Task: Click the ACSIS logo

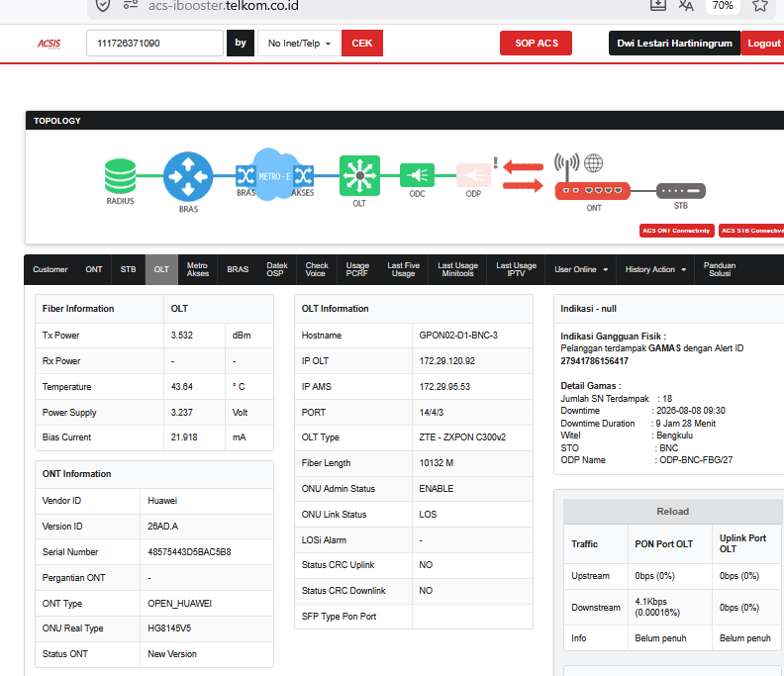Action: pyautogui.click(x=49, y=44)
